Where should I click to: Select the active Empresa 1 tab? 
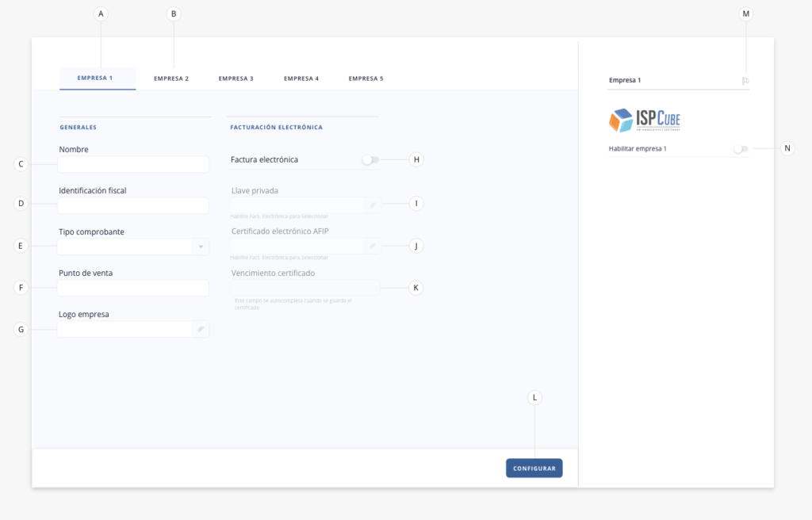click(x=98, y=78)
